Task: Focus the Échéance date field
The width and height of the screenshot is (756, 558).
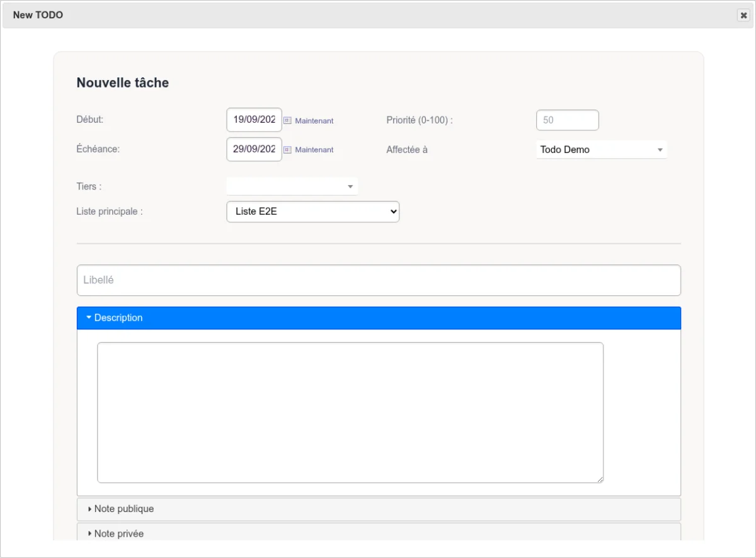Action: tap(254, 149)
